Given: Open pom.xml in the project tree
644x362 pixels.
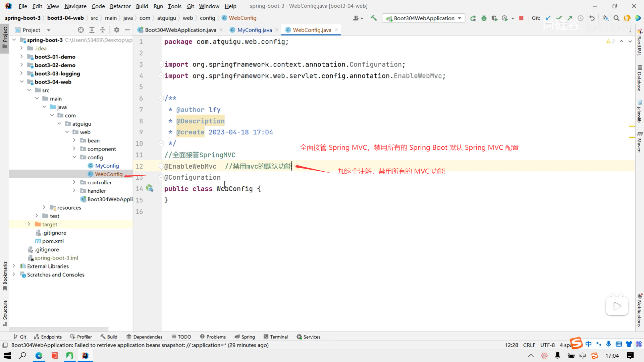Looking at the screenshot, I should (x=53, y=241).
